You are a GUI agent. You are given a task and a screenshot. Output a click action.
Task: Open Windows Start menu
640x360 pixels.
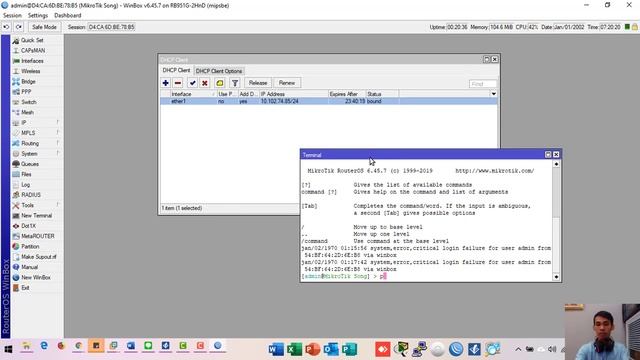coord(8,349)
